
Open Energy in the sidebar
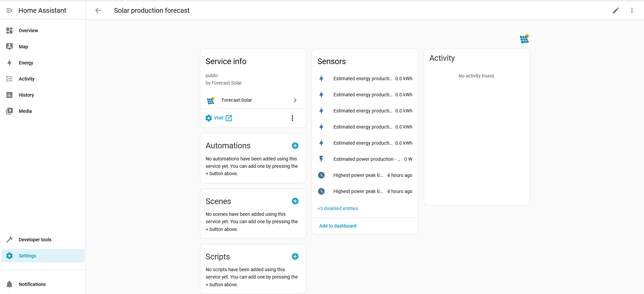point(26,63)
